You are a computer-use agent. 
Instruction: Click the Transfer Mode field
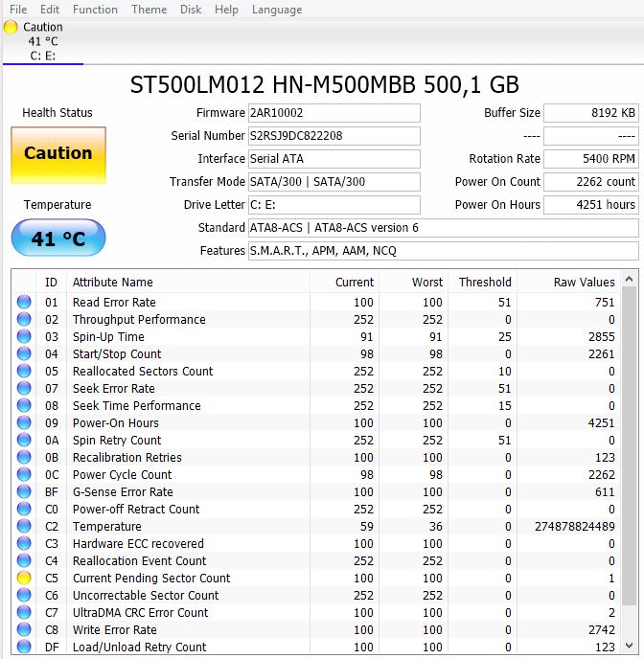click(x=334, y=182)
